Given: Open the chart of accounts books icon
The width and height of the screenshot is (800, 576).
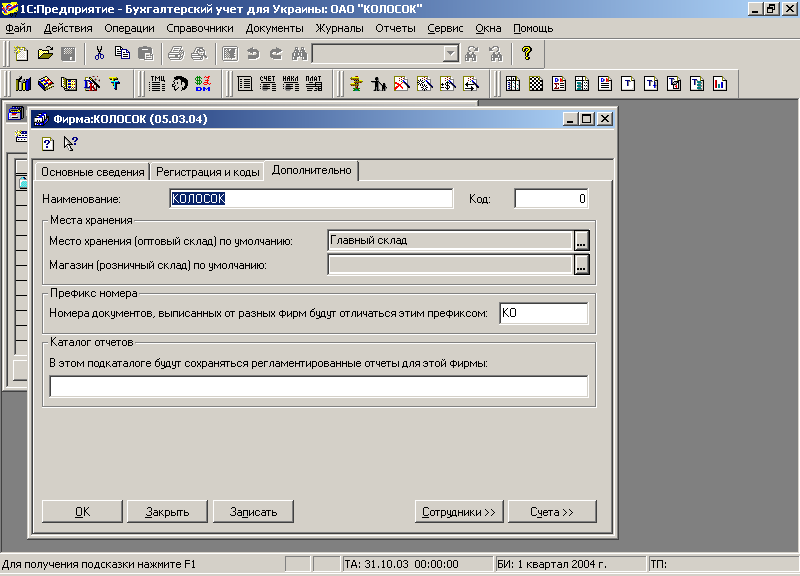Looking at the screenshot, I should (23, 84).
